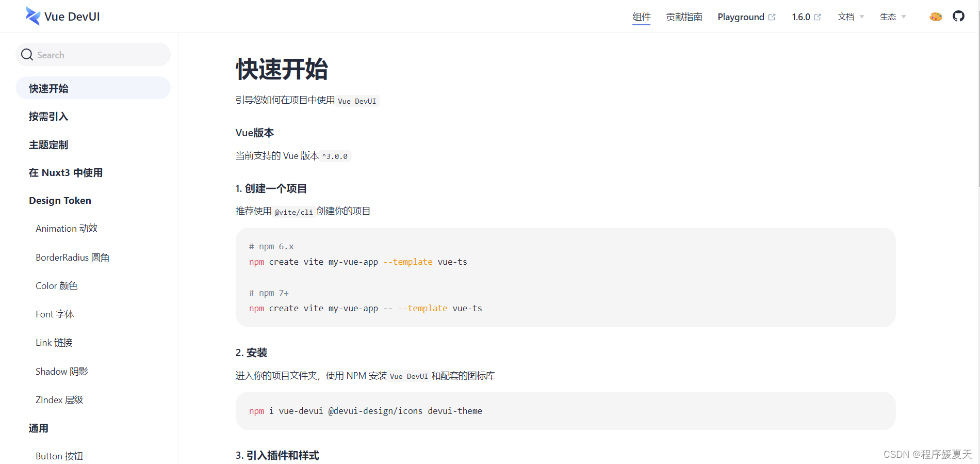Switch to the 组件 nav tab
The height and width of the screenshot is (464, 980).
641,17
